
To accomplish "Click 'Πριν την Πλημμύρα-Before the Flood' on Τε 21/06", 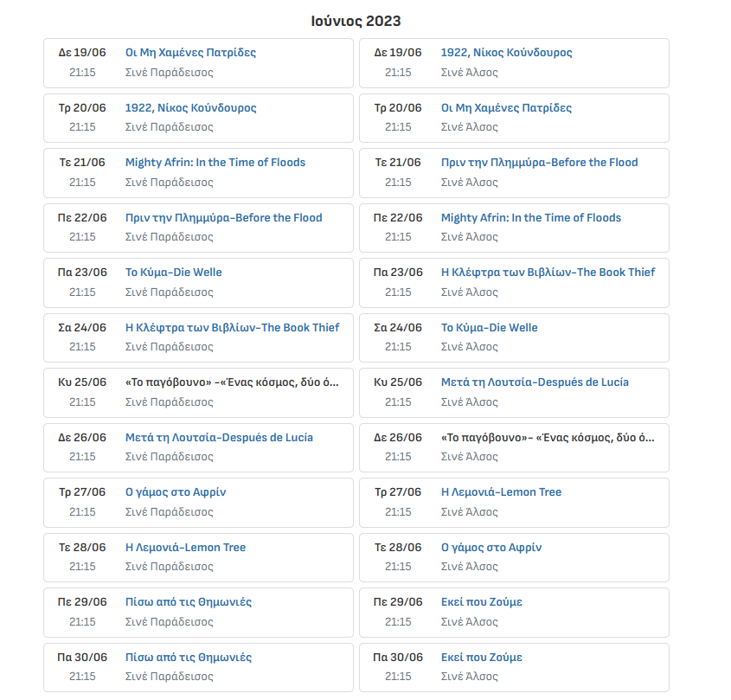I will pos(539,163).
